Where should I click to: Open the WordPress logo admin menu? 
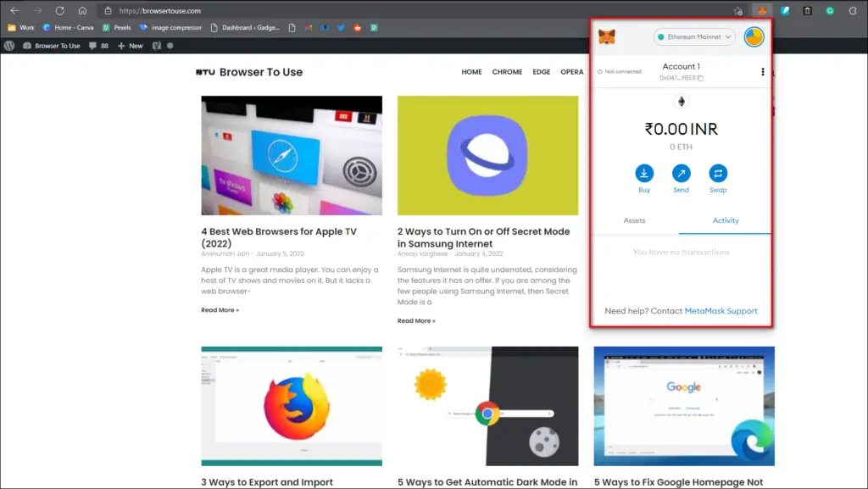(9, 46)
